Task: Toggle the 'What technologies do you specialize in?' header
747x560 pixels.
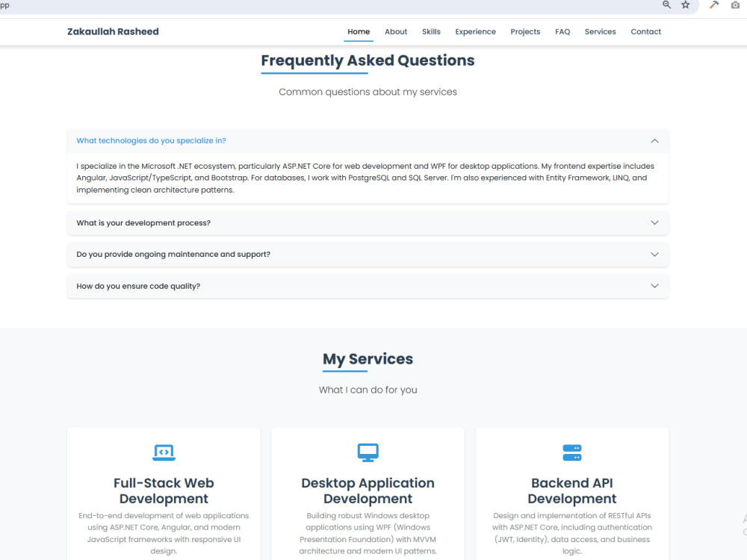Action: [x=368, y=141]
